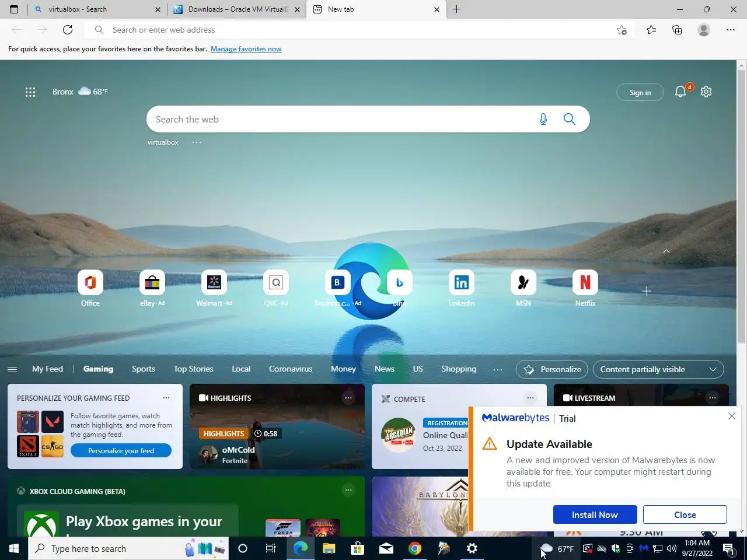The height and width of the screenshot is (560, 747).
Task: Open File Explorer from the taskbar
Action: click(x=329, y=548)
